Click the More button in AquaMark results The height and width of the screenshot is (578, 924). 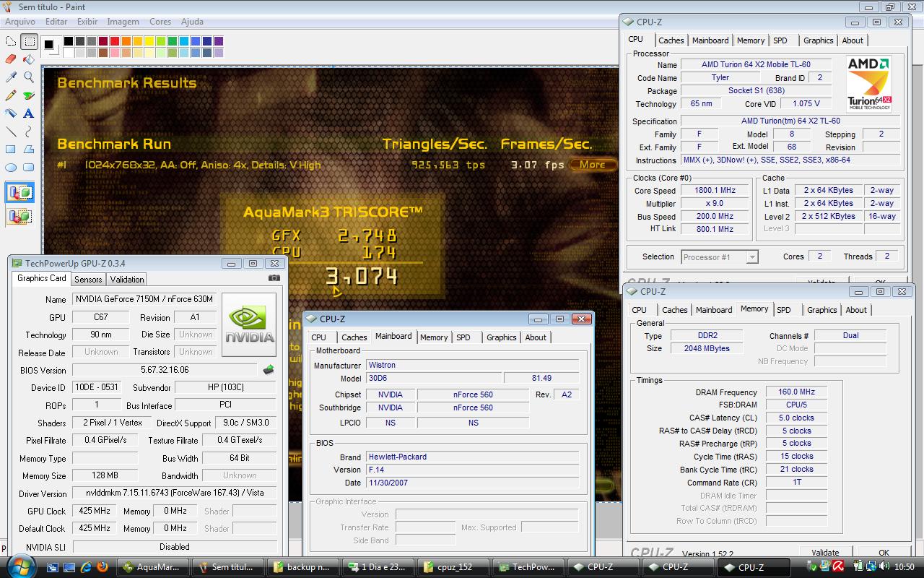pos(593,165)
